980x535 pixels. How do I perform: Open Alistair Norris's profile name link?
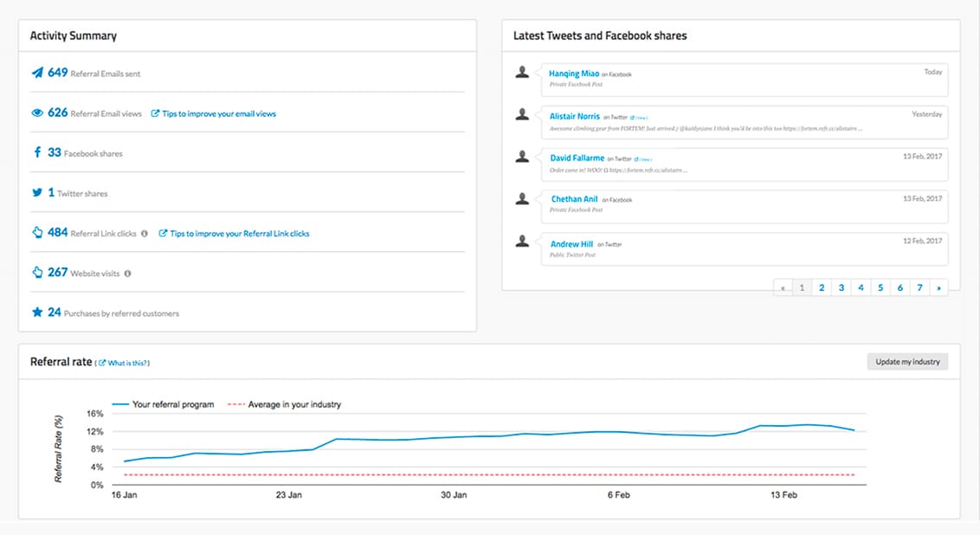click(575, 116)
